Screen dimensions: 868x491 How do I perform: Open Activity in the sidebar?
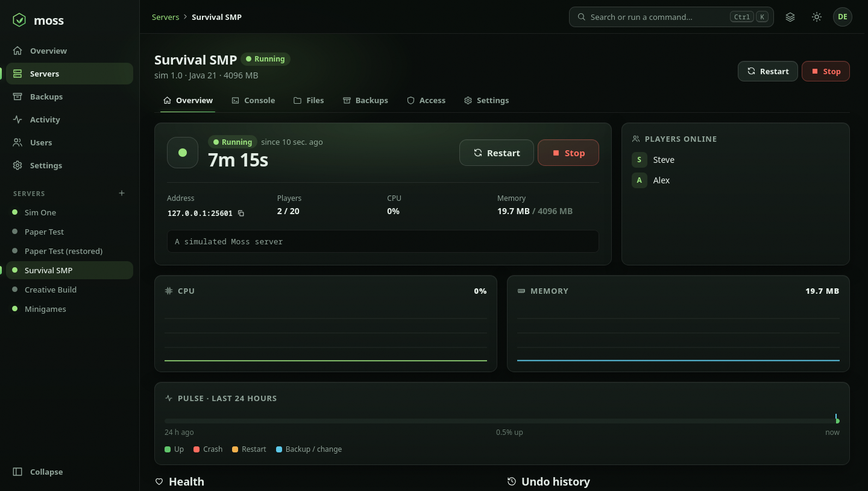pos(69,119)
